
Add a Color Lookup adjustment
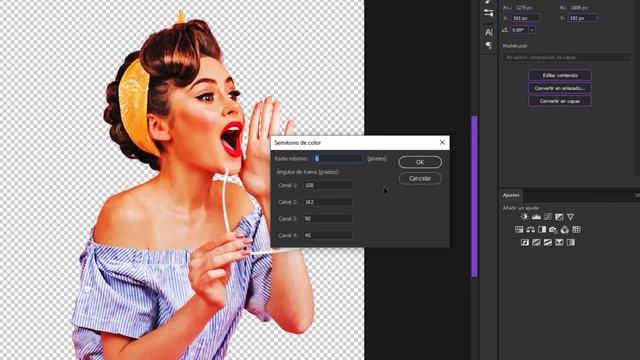576,230
